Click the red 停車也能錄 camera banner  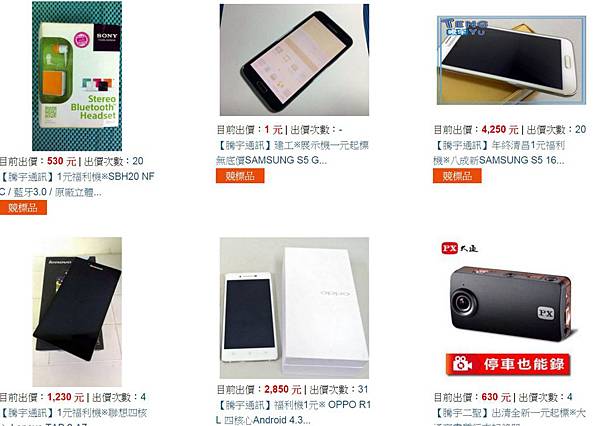pos(508,364)
